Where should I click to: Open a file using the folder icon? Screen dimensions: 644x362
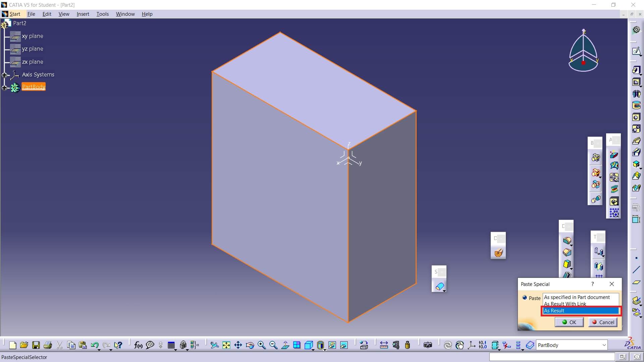coord(24,345)
